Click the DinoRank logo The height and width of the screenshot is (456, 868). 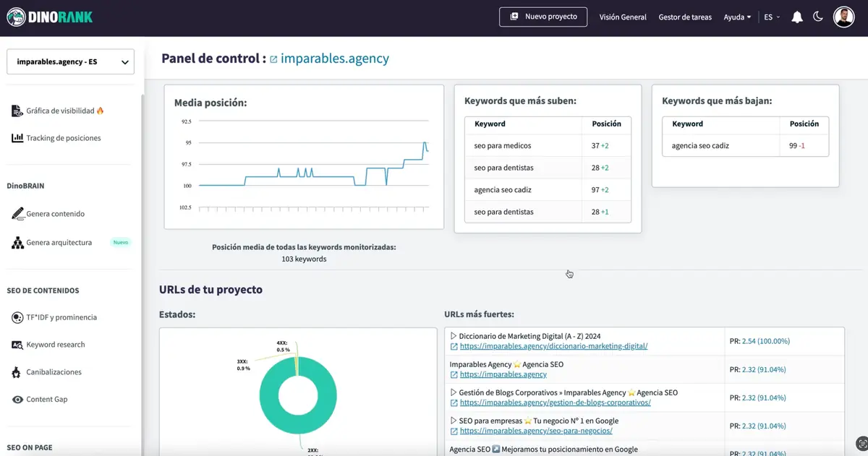[x=50, y=17]
